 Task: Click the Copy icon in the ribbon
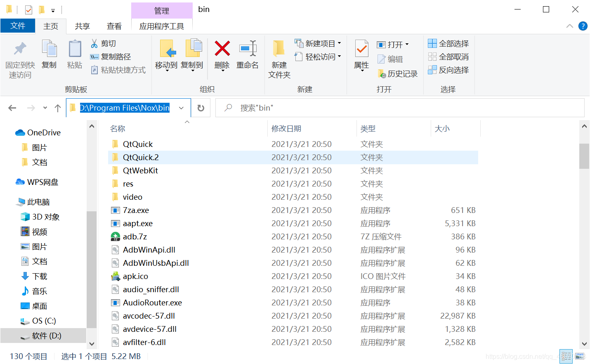(49, 49)
